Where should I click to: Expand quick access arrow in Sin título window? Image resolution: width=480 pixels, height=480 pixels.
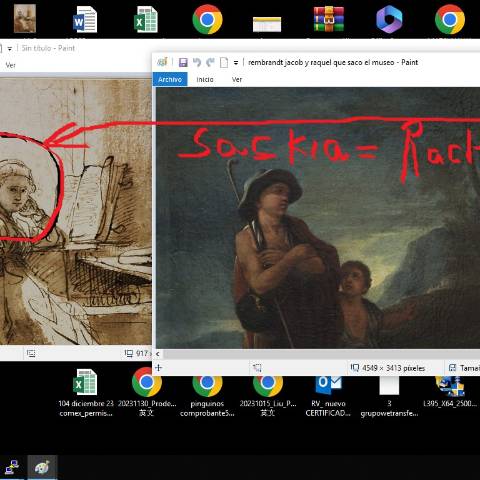click(10, 49)
